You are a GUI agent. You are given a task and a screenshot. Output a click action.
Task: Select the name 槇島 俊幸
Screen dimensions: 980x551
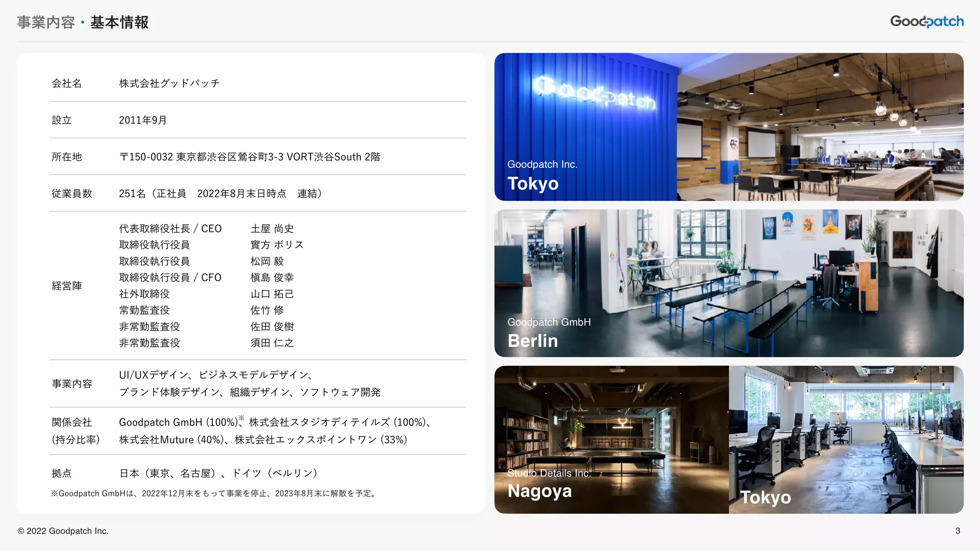pyautogui.click(x=272, y=277)
